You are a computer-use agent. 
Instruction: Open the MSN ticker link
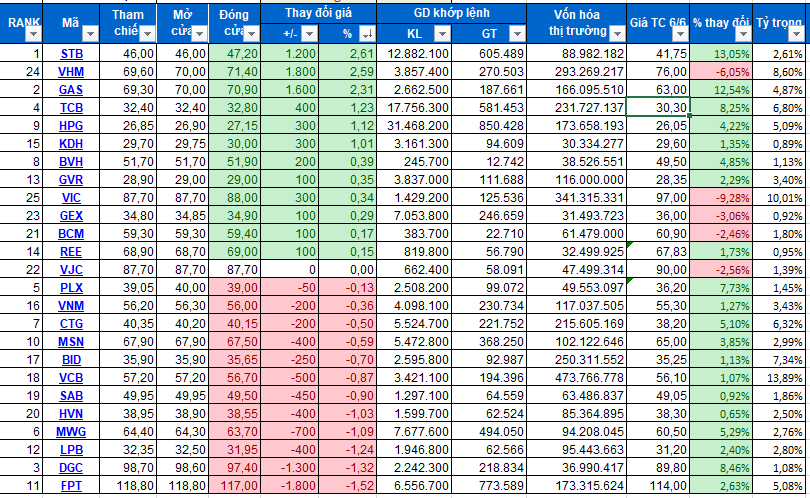click(71, 342)
